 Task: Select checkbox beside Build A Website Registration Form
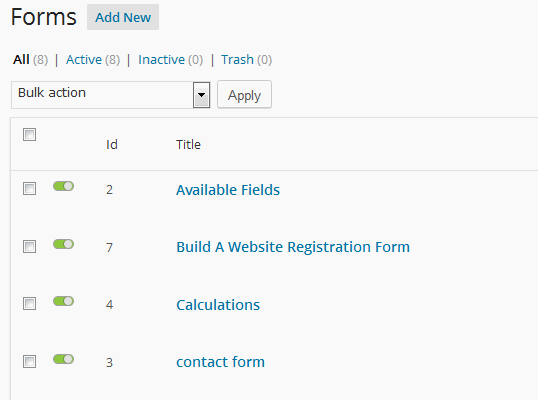pos(30,246)
